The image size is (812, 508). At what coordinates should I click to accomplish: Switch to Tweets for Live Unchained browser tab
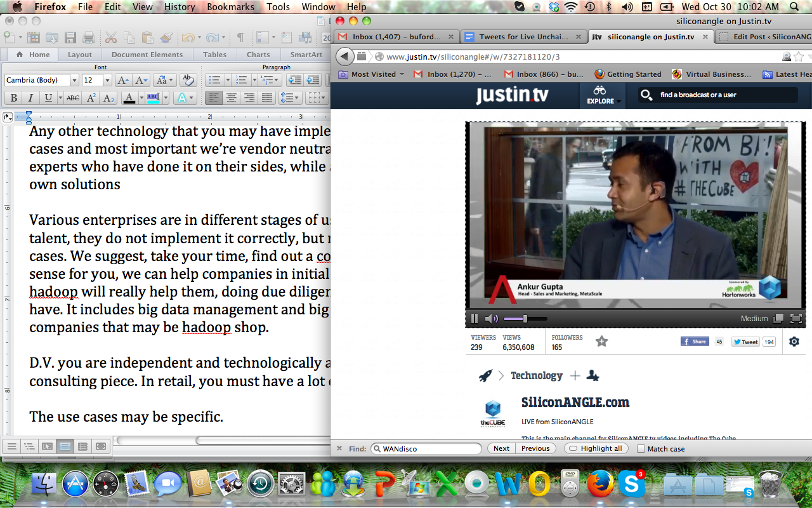pos(523,37)
